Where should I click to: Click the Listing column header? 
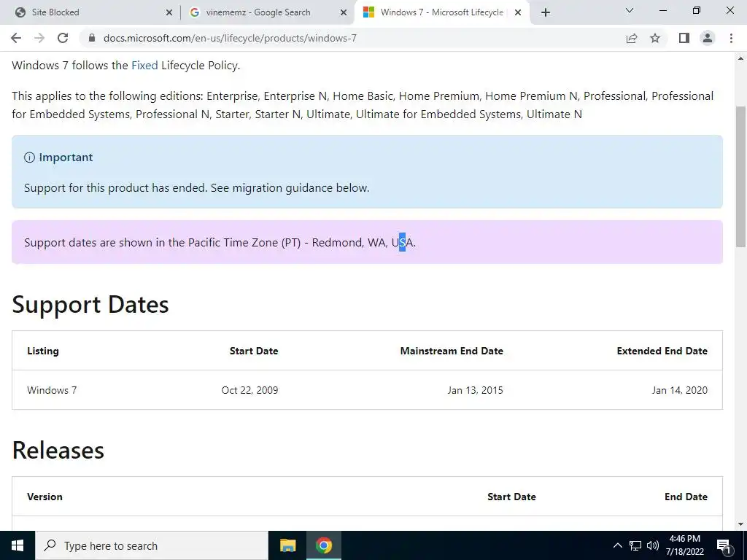(43, 351)
